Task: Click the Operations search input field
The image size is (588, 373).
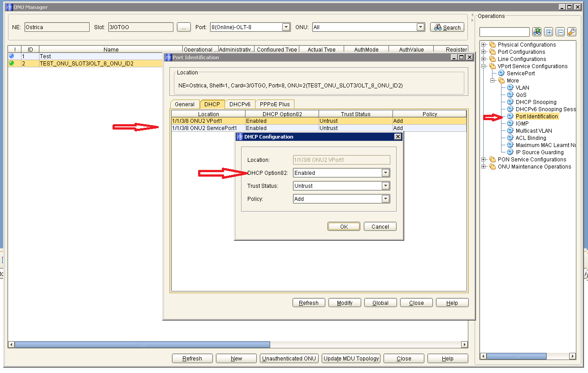Action: click(504, 32)
